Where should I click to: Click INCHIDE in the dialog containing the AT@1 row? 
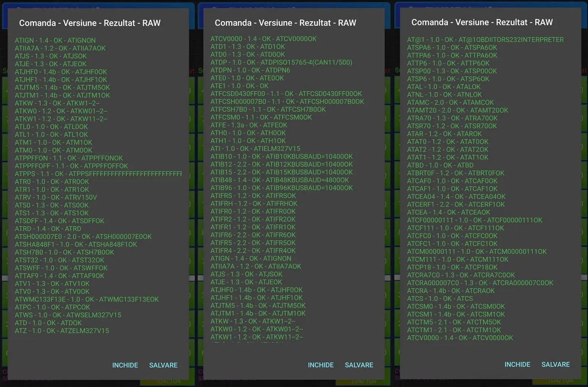(517, 365)
